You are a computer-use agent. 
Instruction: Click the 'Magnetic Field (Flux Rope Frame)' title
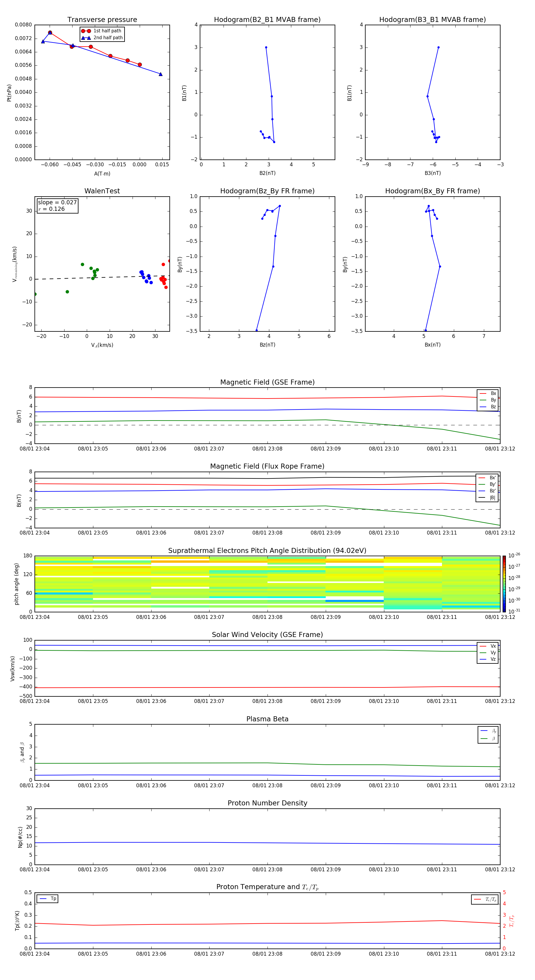267,467
